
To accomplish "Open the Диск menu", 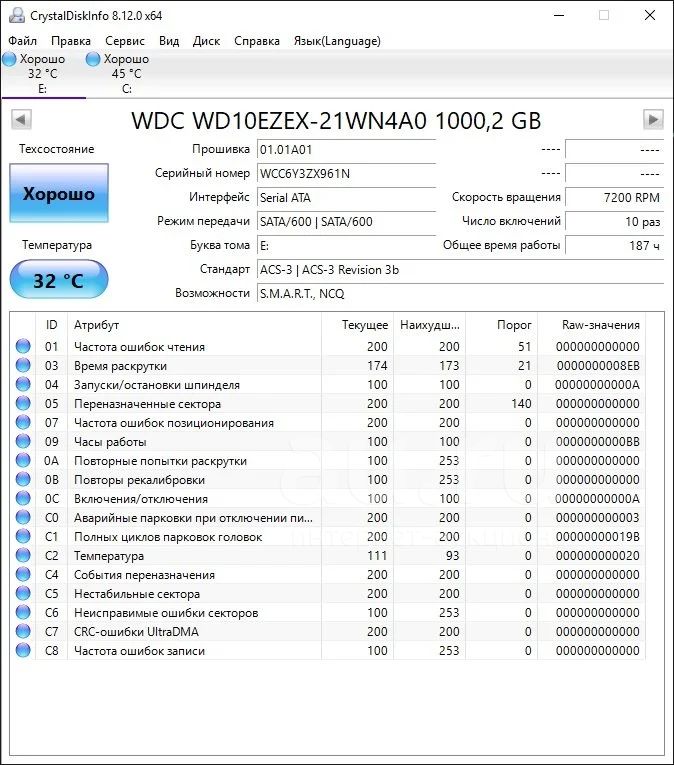I will coord(206,41).
